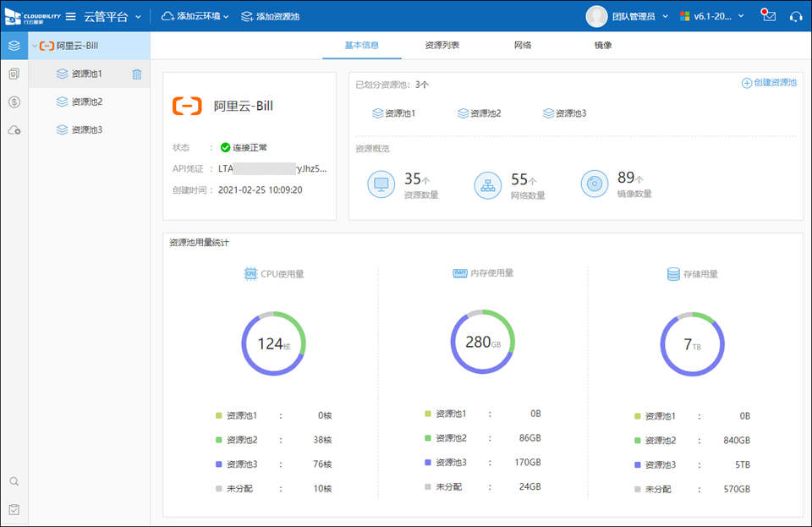The width and height of the screenshot is (812, 527).
Task: Click 添加资源池 in the top bar
Action: (270, 16)
